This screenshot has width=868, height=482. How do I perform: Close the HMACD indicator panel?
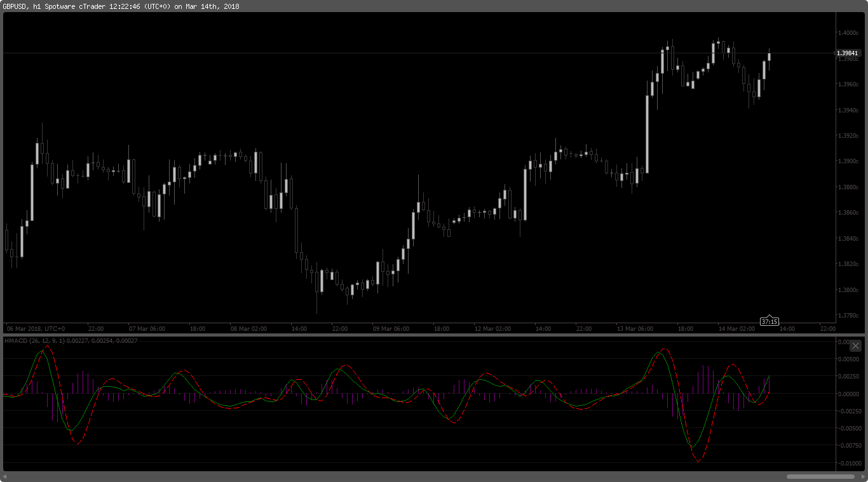click(x=855, y=346)
